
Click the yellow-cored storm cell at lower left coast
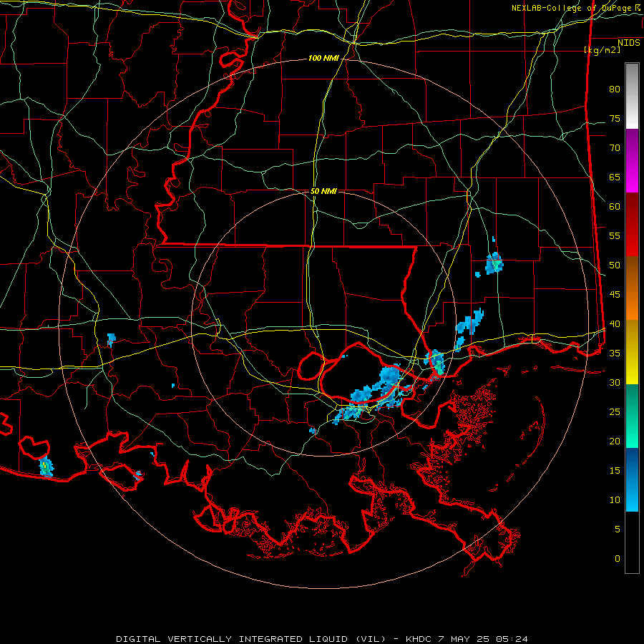46,467
